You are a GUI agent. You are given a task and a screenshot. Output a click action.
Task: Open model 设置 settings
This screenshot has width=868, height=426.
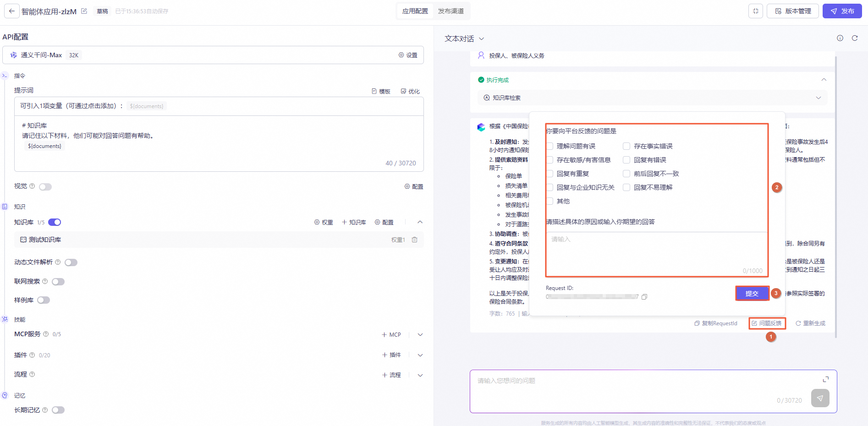pos(408,55)
